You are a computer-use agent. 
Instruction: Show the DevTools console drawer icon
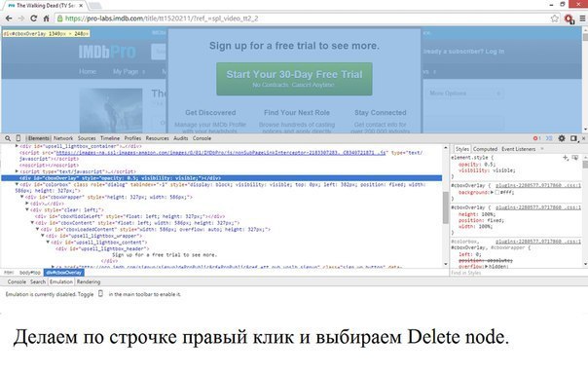tap(549, 138)
